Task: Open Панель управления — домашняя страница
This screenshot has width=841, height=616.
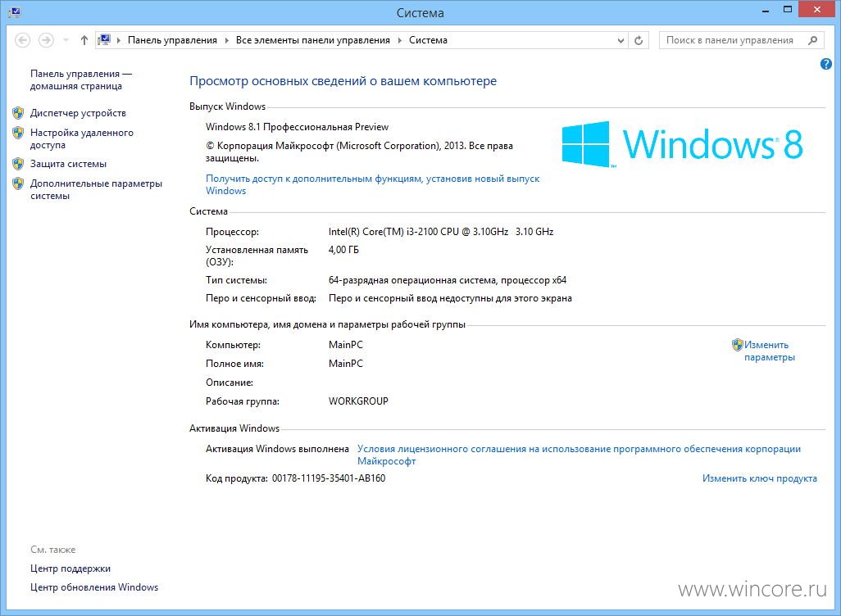Action: [x=81, y=80]
